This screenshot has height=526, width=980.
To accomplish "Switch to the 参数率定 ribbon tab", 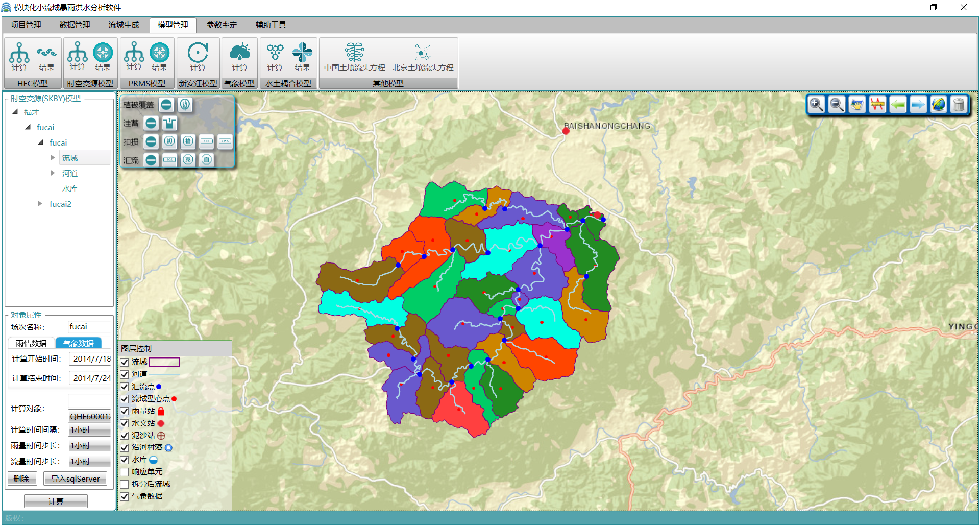I will coord(222,25).
